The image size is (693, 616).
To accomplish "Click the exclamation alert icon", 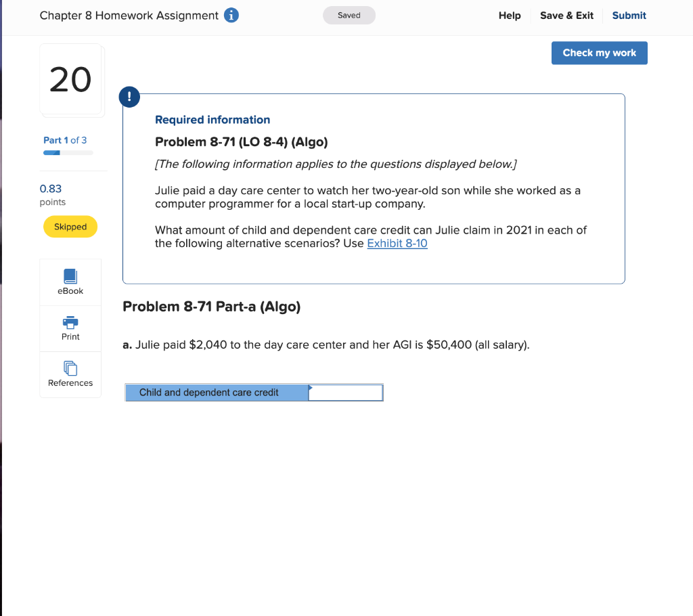I will 129,97.
